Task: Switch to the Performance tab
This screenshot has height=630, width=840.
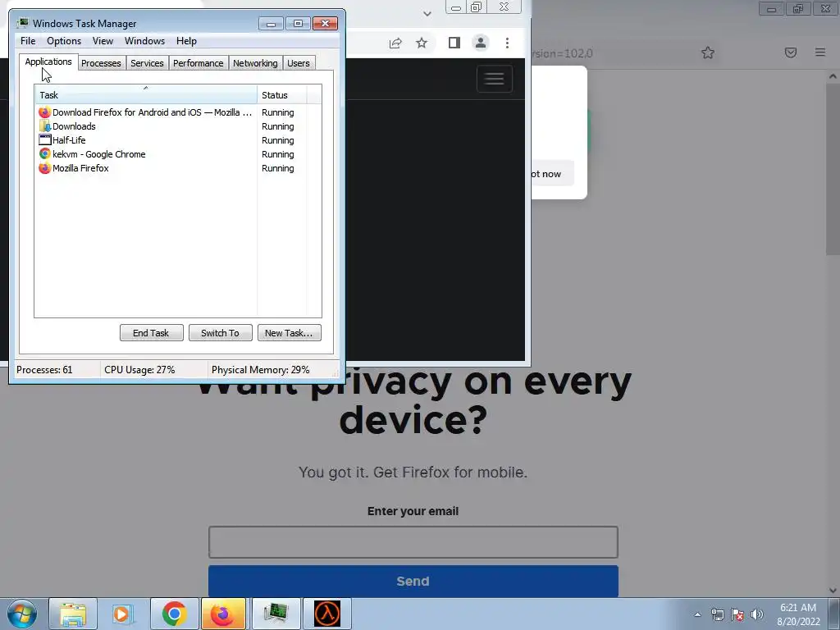Action: click(x=199, y=63)
